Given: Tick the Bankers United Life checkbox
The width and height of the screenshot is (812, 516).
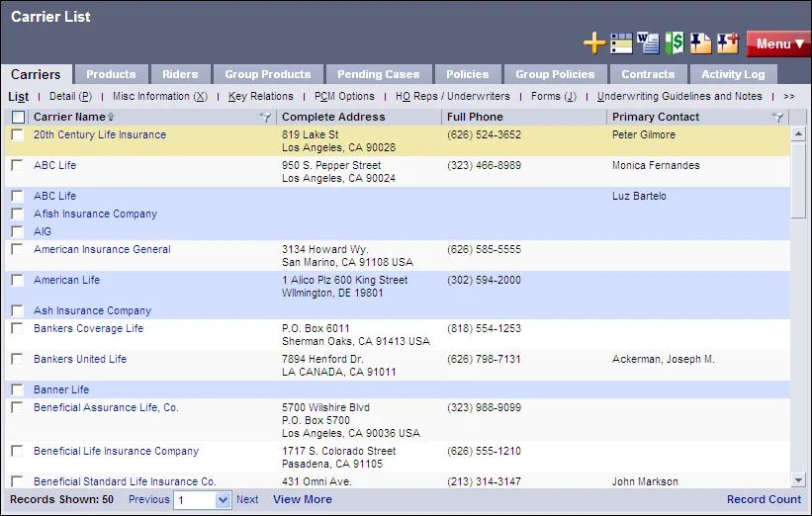Looking at the screenshot, I should [17, 359].
